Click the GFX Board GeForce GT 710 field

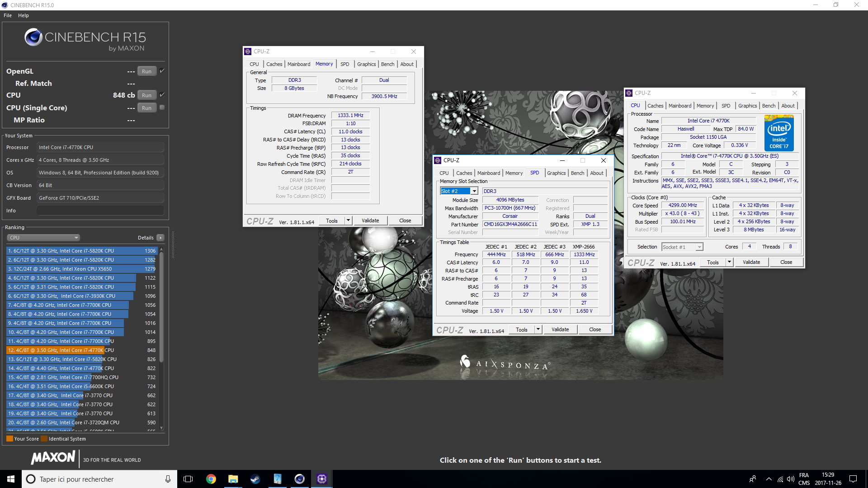pos(100,198)
